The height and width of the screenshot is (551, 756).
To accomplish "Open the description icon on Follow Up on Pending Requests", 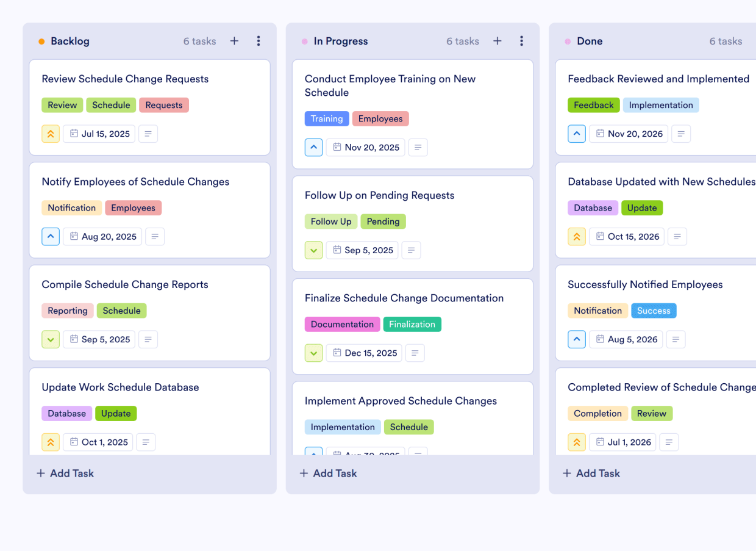I will pos(411,250).
